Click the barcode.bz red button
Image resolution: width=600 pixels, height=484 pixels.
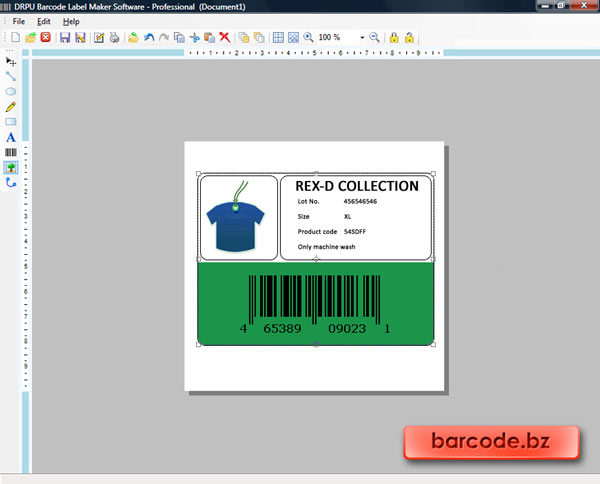pos(492,442)
